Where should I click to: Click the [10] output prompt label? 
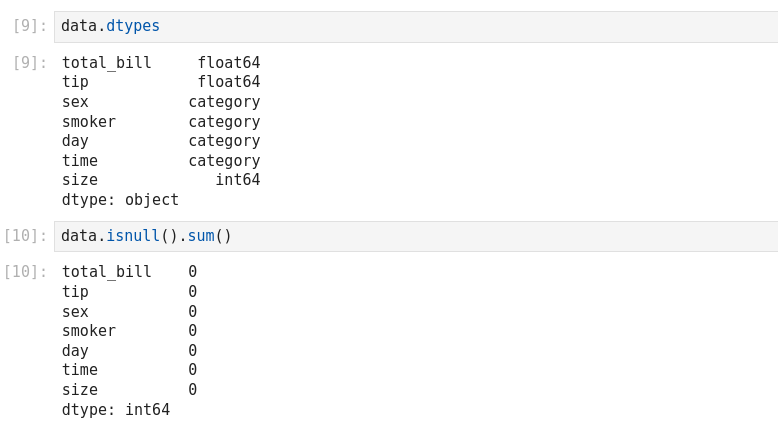tap(25, 272)
